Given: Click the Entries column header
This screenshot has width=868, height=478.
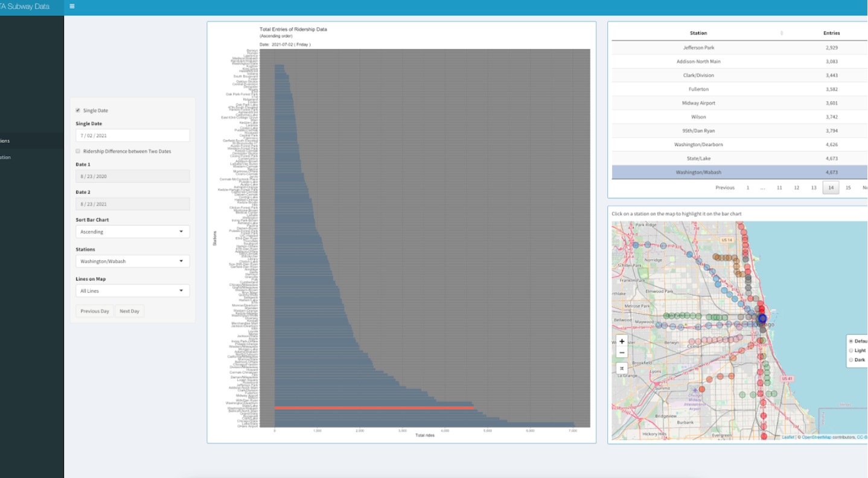Looking at the screenshot, I should tap(831, 33).
